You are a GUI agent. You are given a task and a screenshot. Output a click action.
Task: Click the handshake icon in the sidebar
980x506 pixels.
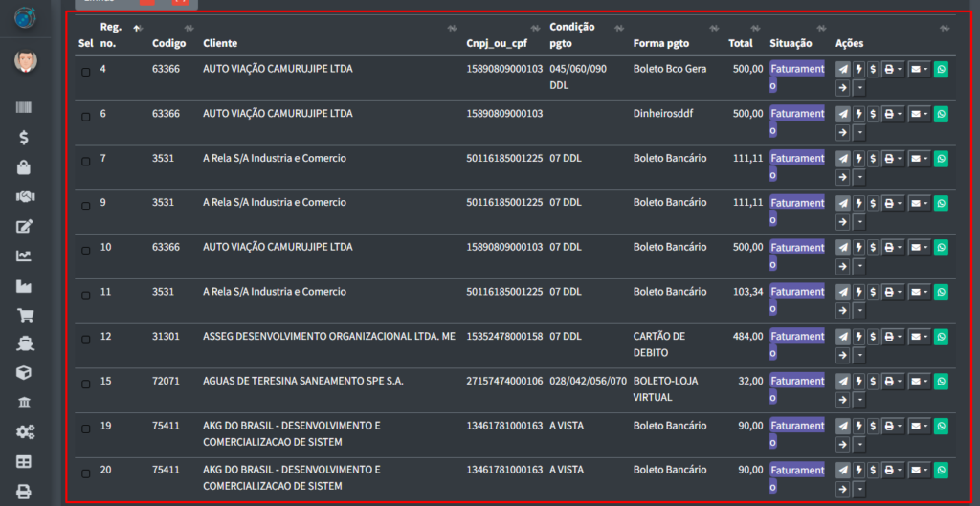25,197
